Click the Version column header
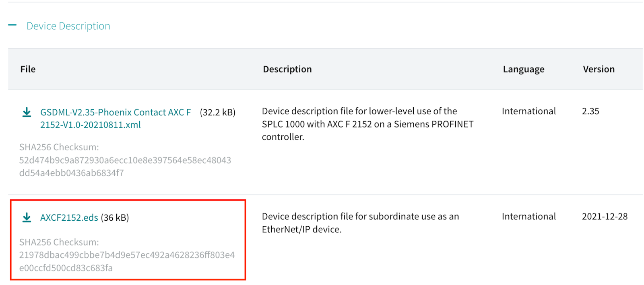Viewport: 644px width, 285px height. point(599,69)
